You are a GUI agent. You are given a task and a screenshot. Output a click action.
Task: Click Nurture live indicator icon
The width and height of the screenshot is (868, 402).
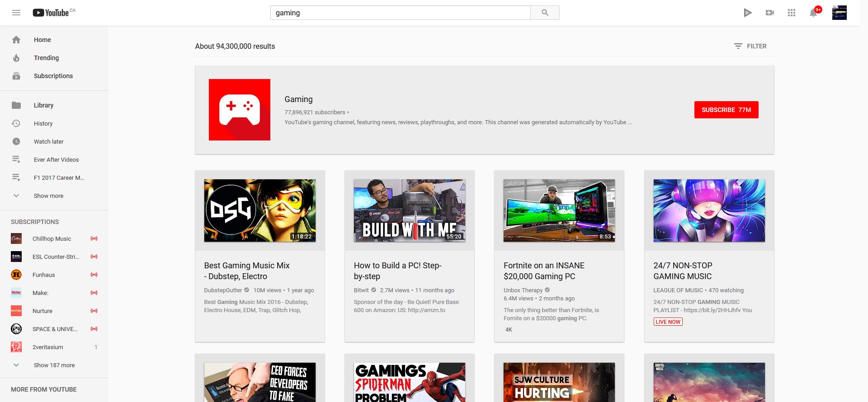coord(94,311)
